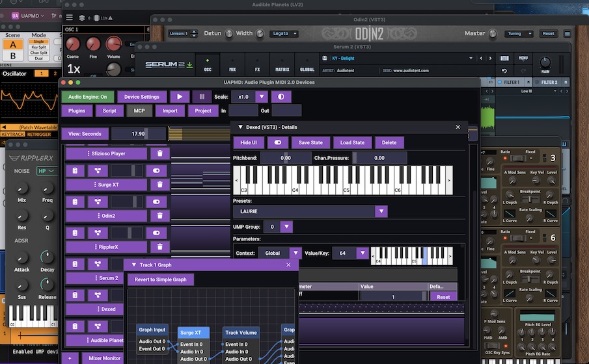The height and width of the screenshot is (364, 589).
Task: Toggle the switch next to Hide UI
Action: (x=278, y=142)
